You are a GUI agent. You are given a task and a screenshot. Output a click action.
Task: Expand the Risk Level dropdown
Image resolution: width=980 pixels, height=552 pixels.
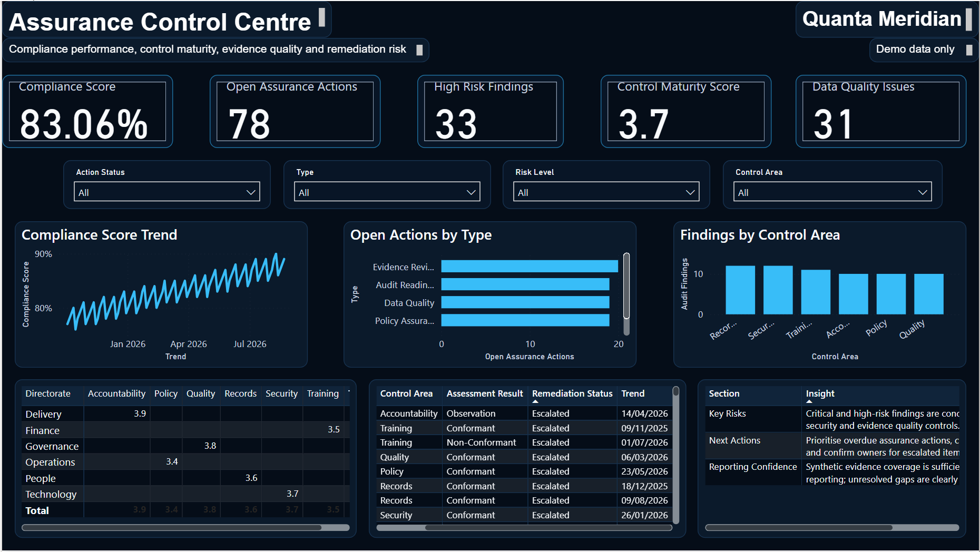tap(606, 192)
